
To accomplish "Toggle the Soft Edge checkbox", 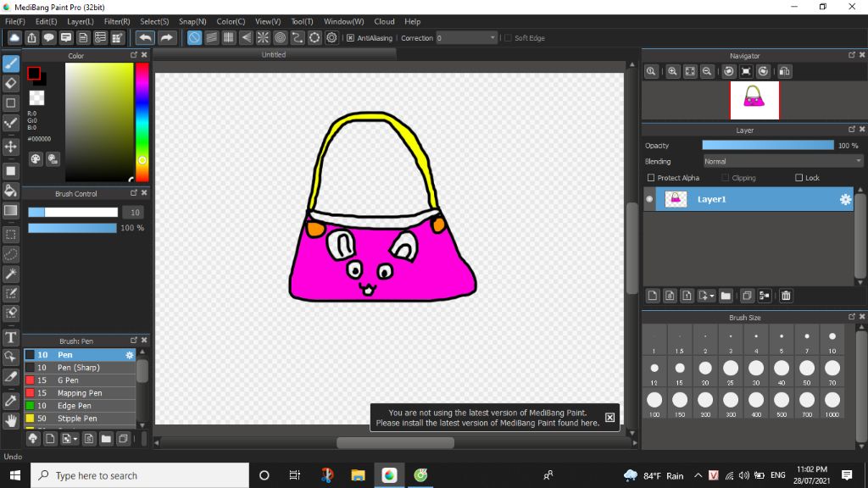I will (x=509, y=38).
